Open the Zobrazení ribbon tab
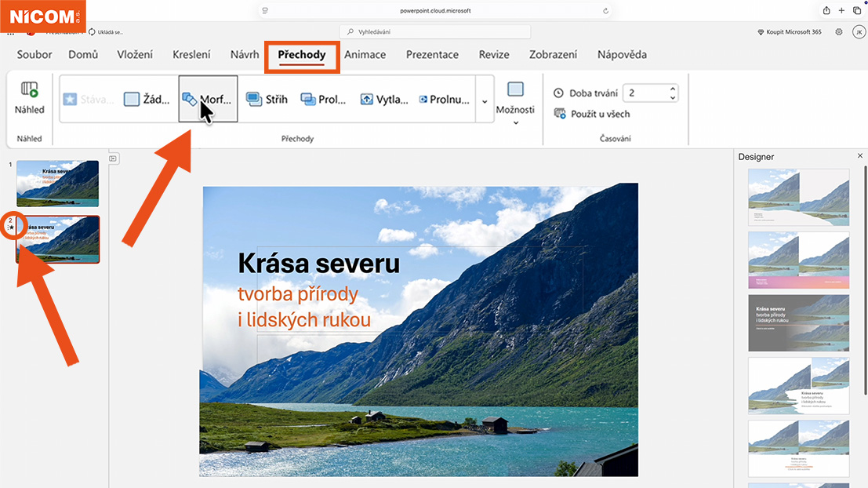This screenshot has height=488, width=868. click(x=553, y=54)
